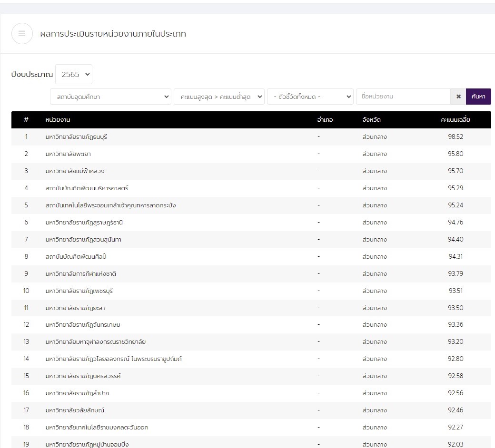The width and height of the screenshot is (495, 448).
Task: Click the score 95.29
Action: [x=455, y=188]
